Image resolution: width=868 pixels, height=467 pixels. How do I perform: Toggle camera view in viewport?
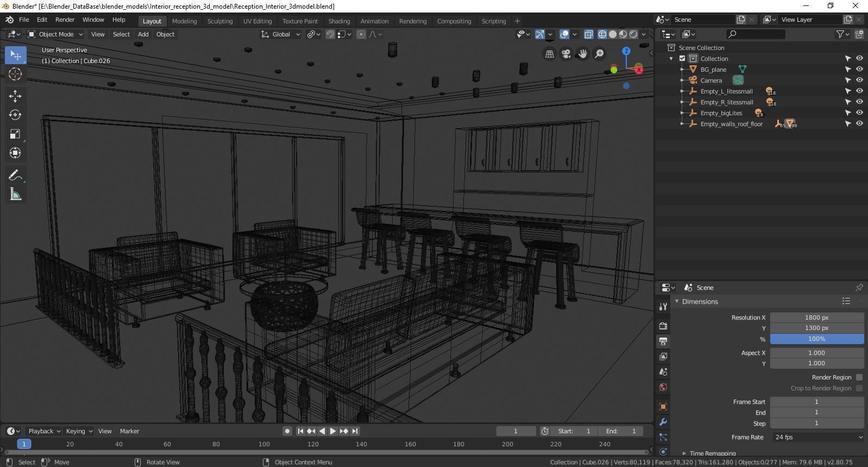[x=566, y=54]
